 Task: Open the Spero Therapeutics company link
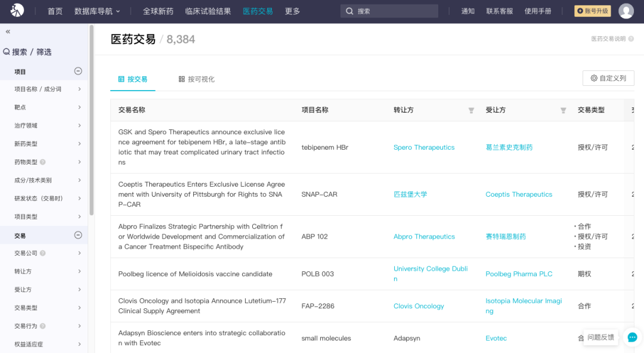(424, 147)
